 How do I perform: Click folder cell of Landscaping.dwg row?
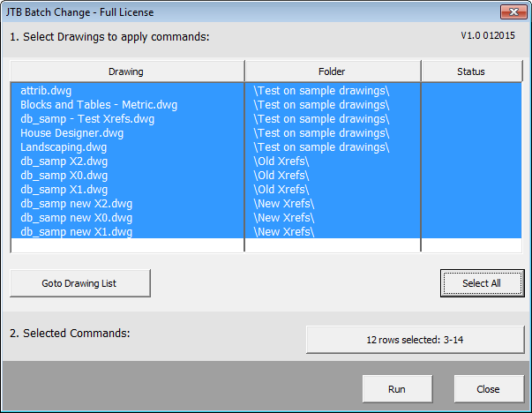point(333,147)
